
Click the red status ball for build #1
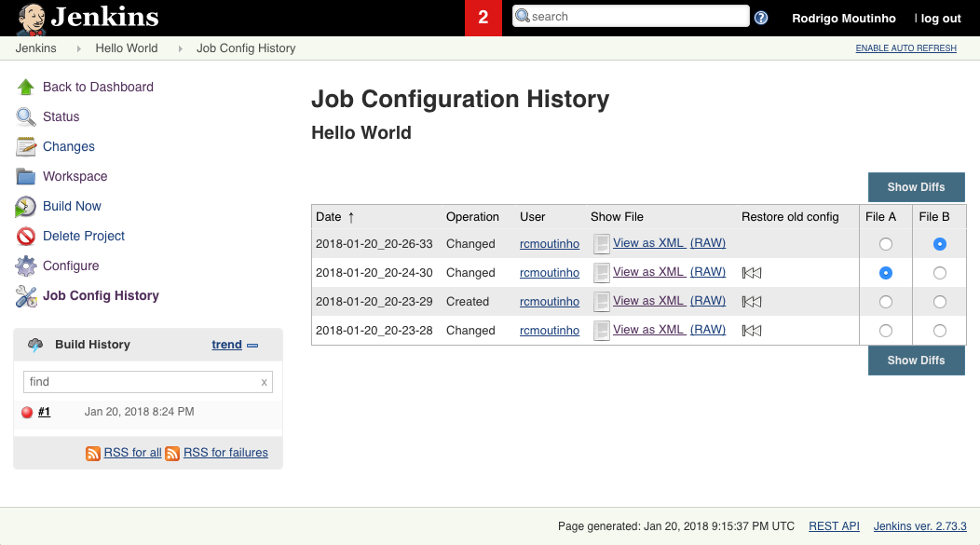(x=27, y=412)
